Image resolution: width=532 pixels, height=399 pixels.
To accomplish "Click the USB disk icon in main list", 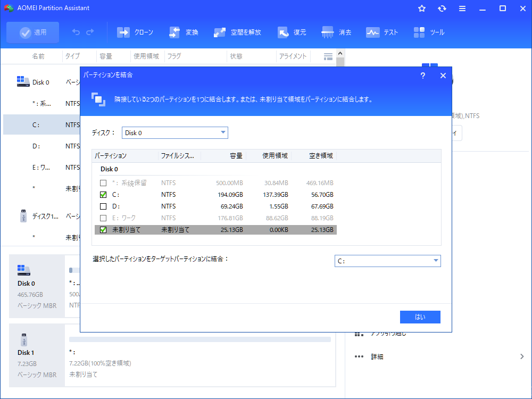I will [x=23, y=216].
